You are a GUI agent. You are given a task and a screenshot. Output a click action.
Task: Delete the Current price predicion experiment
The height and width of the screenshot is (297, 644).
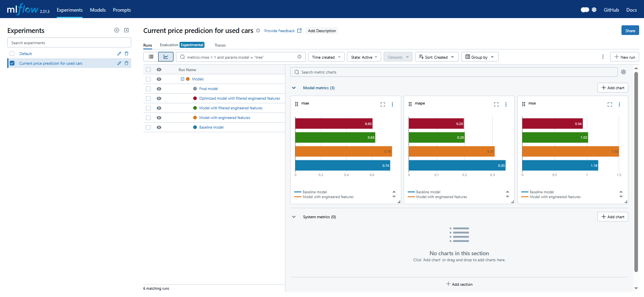tap(126, 63)
